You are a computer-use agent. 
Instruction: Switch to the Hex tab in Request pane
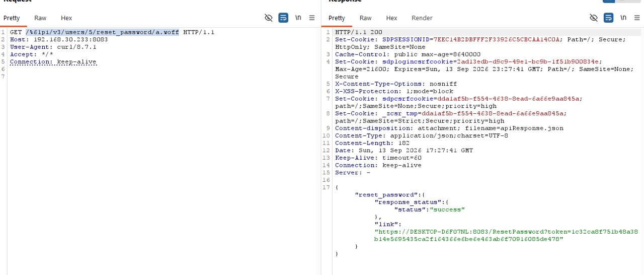click(66, 18)
